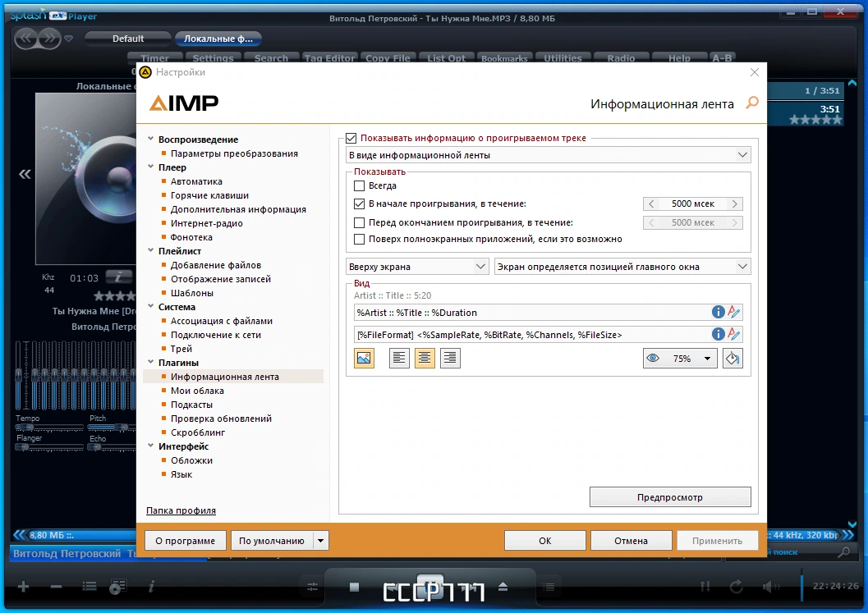Open playlist list icon in Splash player bottom bar
The height and width of the screenshot is (613, 868).
(90, 587)
